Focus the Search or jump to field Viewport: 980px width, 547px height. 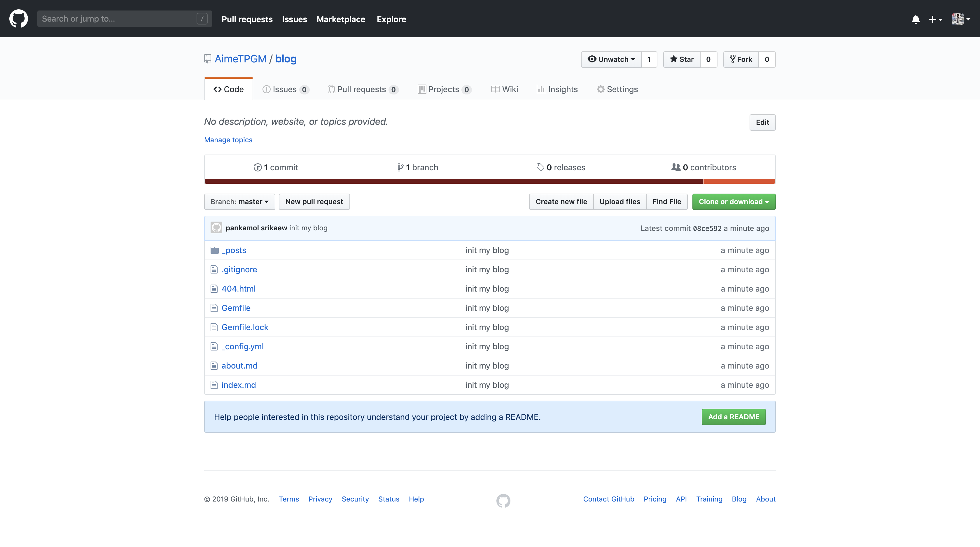[125, 19]
